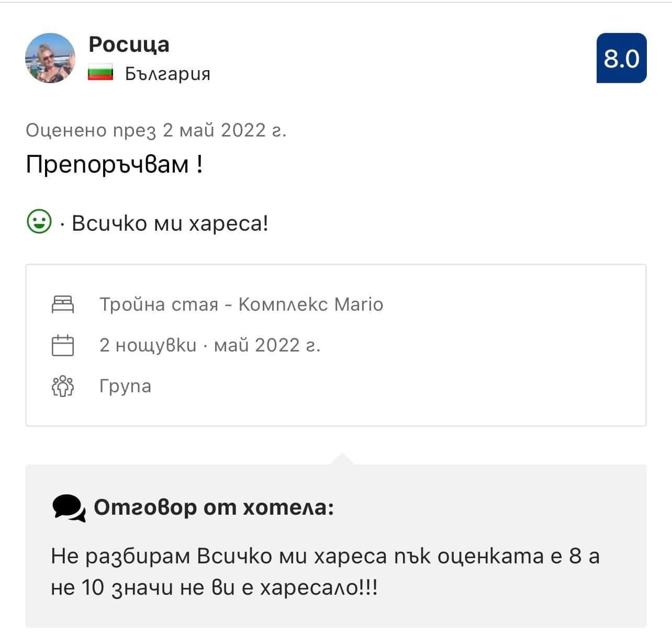
Task: Click the triangular pointer above hotel reply
Action: point(341,459)
